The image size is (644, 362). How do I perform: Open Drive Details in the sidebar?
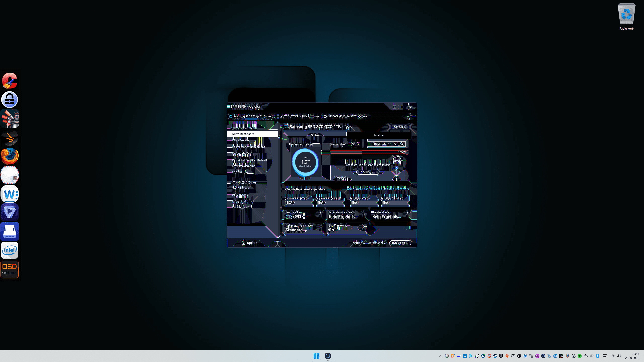point(241,140)
